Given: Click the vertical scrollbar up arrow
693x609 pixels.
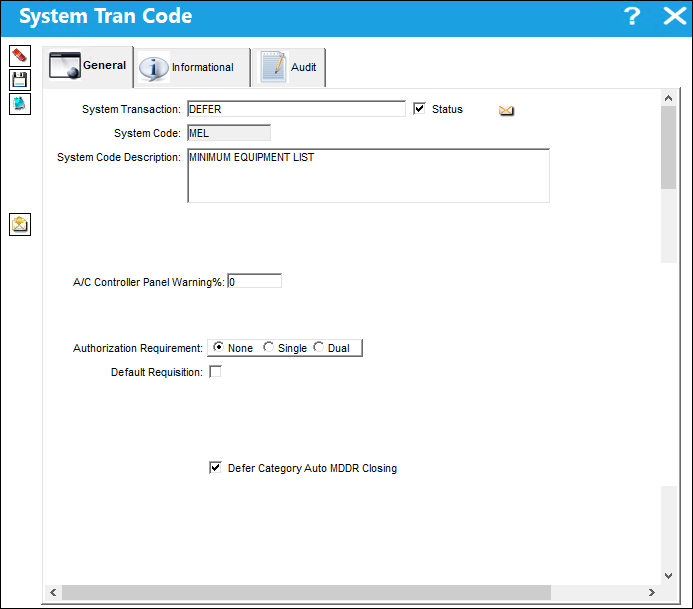Looking at the screenshot, I should (x=668, y=98).
